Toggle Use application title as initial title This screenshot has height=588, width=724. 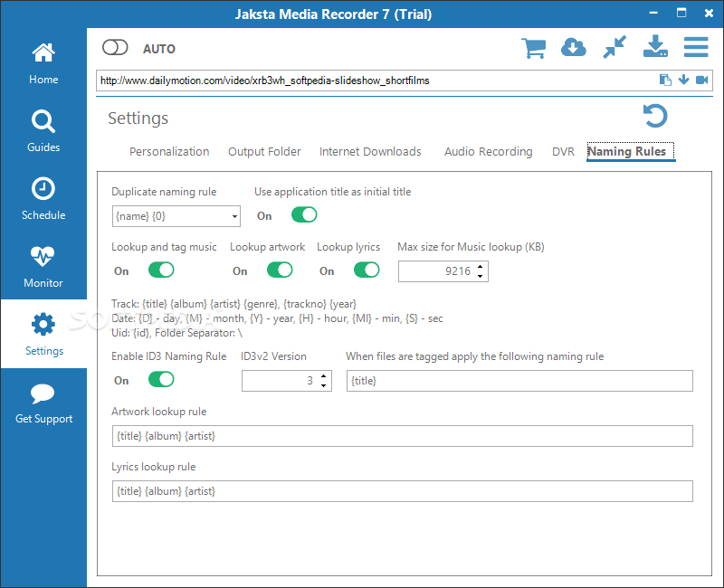[304, 214]
